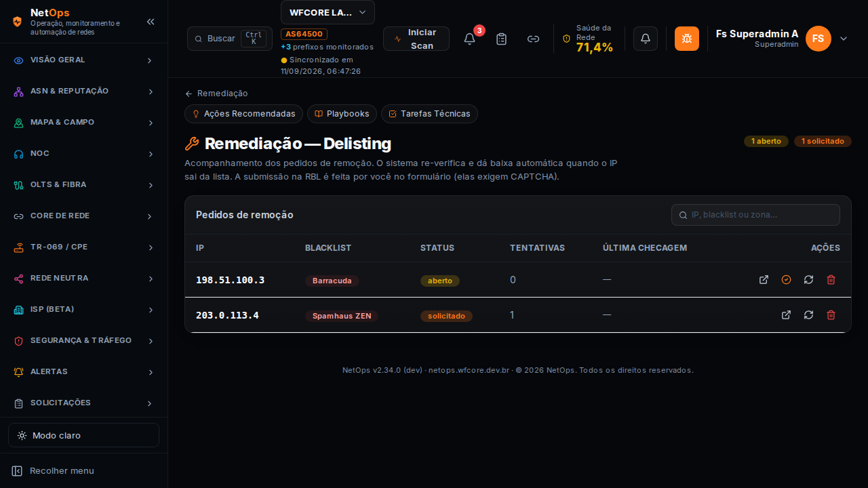Expand the OLTs & Fibra chevron
Image resolution: width=868 pixels, height=488 pixels.
150,185
